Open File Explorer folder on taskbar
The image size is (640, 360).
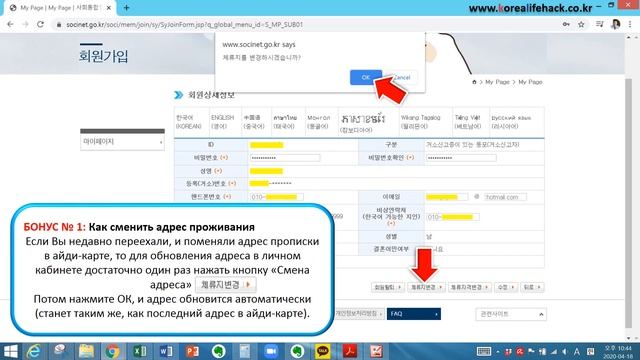(x=86, y=351)
